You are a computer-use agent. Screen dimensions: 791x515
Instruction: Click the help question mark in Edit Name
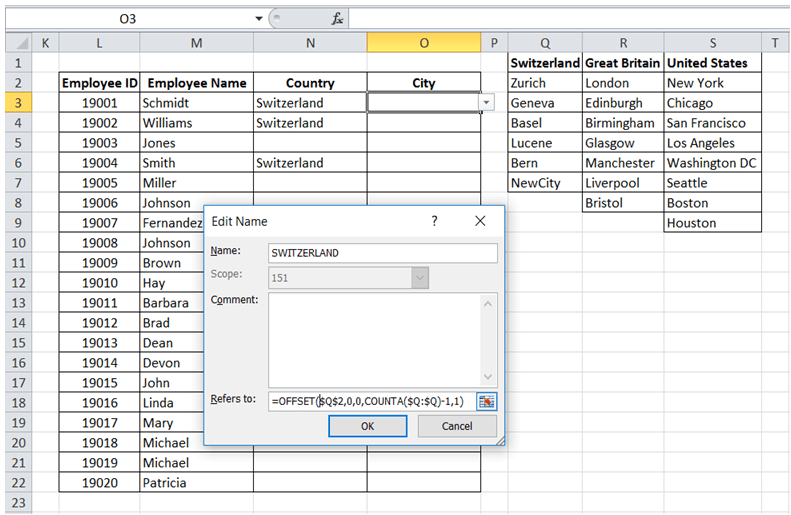coord(434,221)
